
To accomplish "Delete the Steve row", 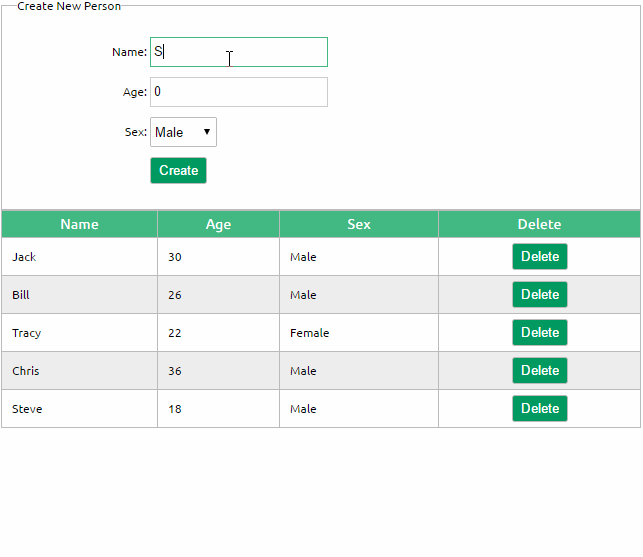I will point(540,409).
